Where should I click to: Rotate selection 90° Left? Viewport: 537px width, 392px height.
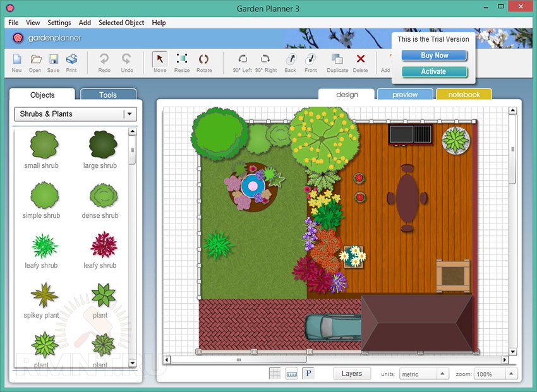coord(242,62)
